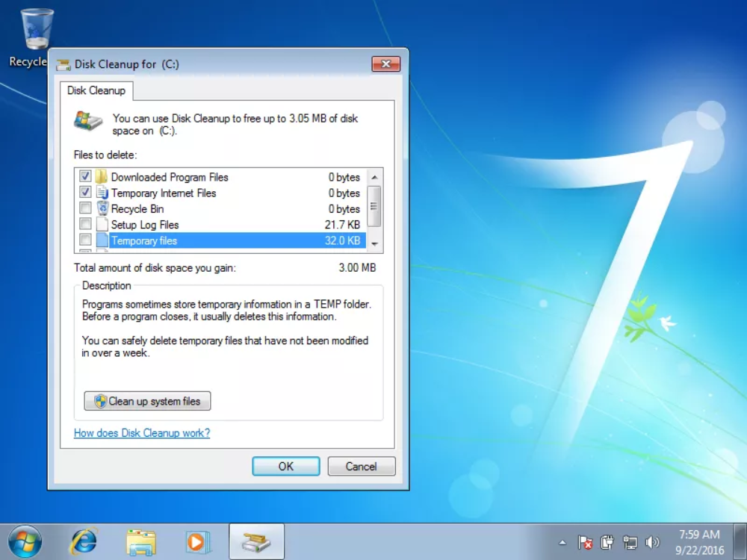The height and width of the screenshot is (560, 747).
Task: Click the network tray icon
Action: [630, 542]
